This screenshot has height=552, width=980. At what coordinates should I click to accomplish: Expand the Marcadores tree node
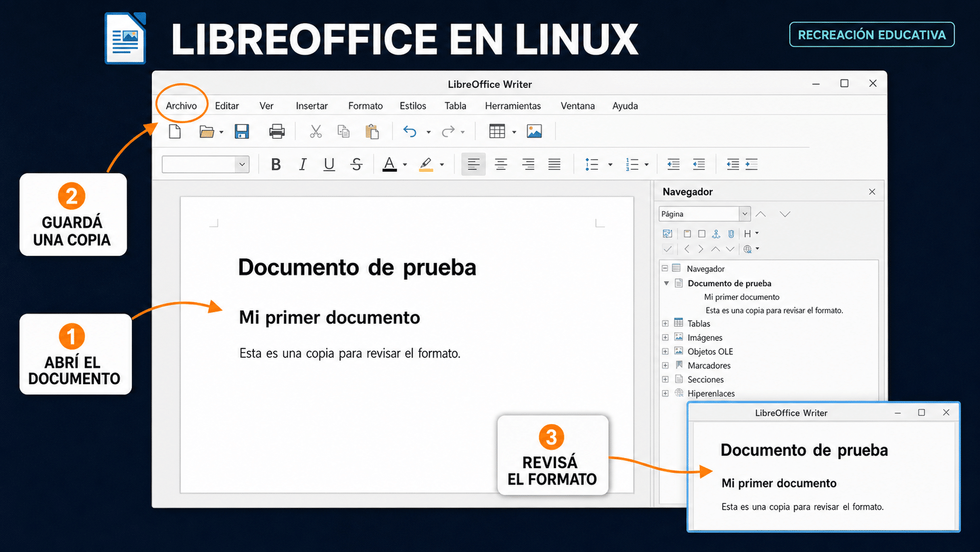(x=665, y=365)
